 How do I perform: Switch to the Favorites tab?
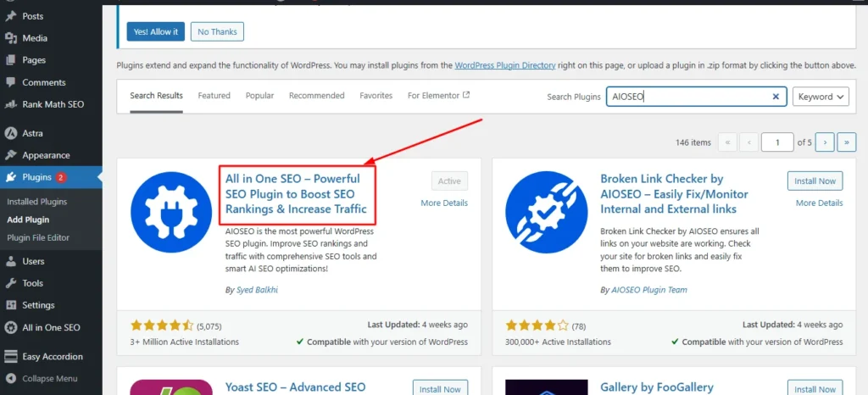click(x=376, y=96)
